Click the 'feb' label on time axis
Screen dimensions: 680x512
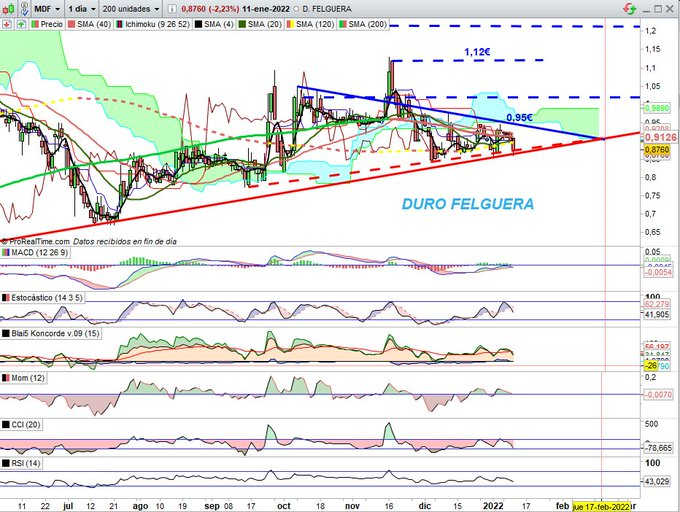coord(562,506)
